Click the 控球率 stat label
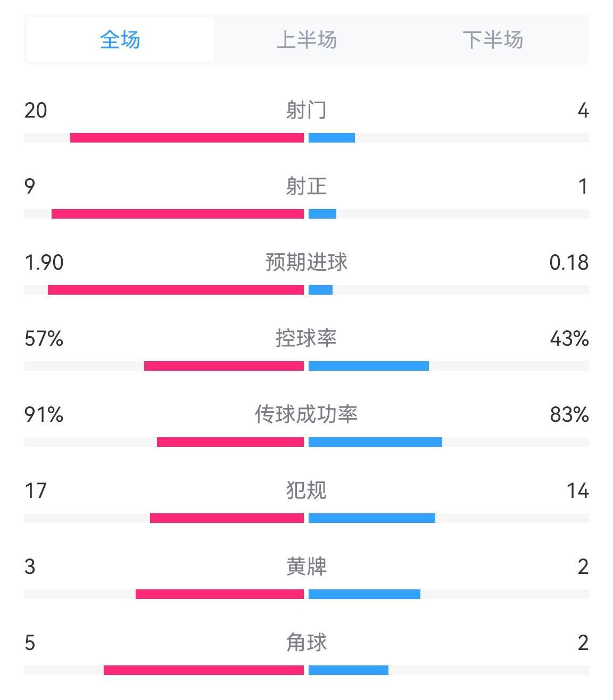 (306, 338)
